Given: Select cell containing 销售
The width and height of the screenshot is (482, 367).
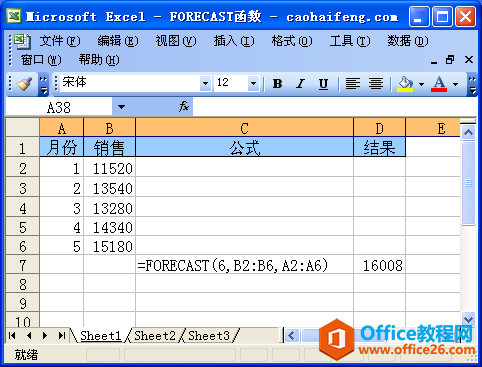Looking at the screenshot, I should [x=110, y=147].
